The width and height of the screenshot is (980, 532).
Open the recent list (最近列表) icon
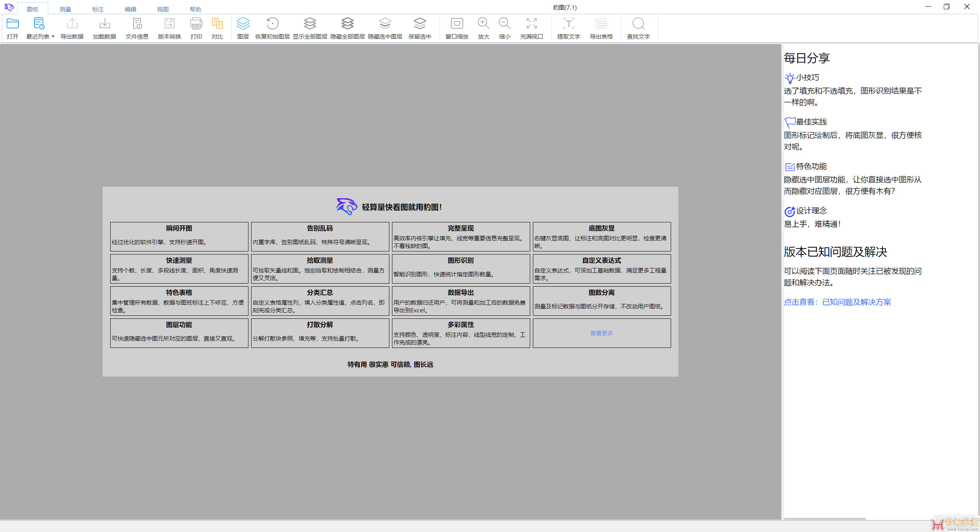click(39, 24)
